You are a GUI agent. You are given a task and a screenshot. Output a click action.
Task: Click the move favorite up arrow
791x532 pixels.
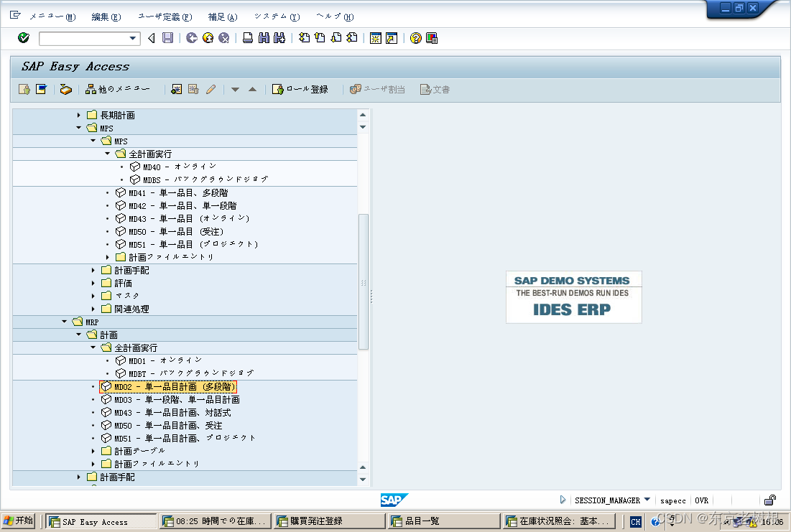(x=253, y=89)
